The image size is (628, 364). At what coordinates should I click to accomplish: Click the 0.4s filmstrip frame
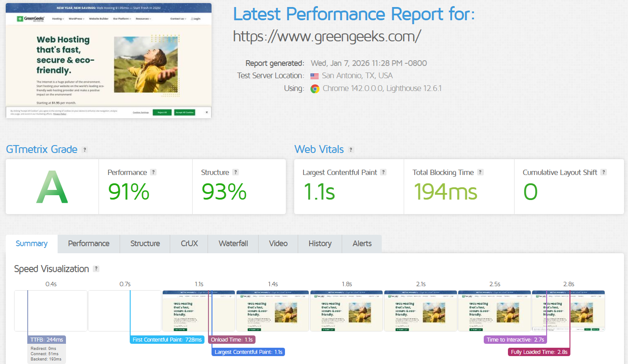pyautogui.click(x=51, y=311)
